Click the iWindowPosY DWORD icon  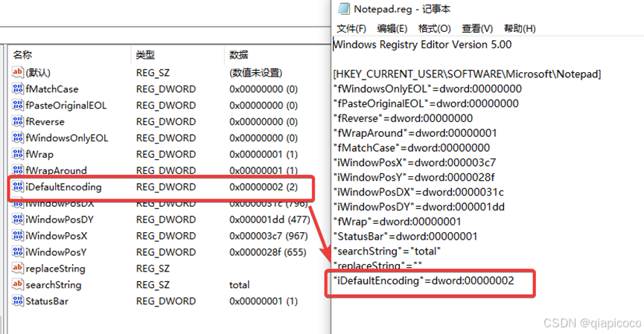pos(18,252)
